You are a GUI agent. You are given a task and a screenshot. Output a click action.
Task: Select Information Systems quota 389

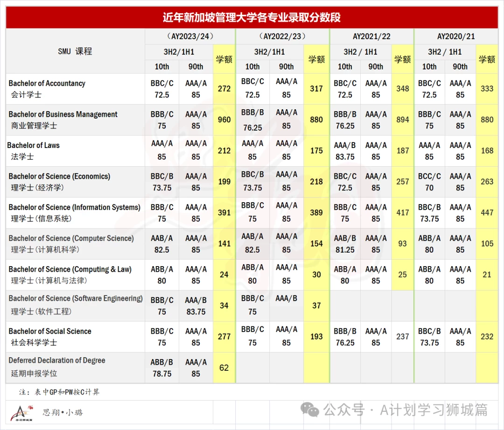(x=316, y=212)
